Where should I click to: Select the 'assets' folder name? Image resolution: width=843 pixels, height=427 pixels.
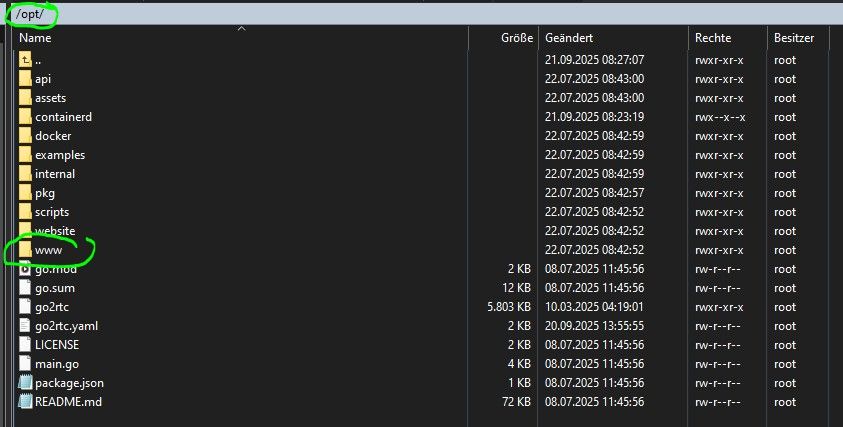pyautogui.click(x=51, y=98)
